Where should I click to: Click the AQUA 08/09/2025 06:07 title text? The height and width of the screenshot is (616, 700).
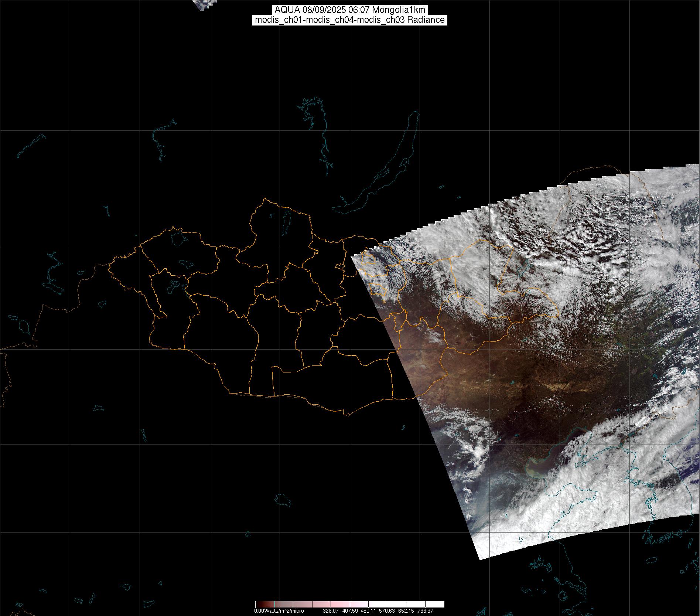349,10
